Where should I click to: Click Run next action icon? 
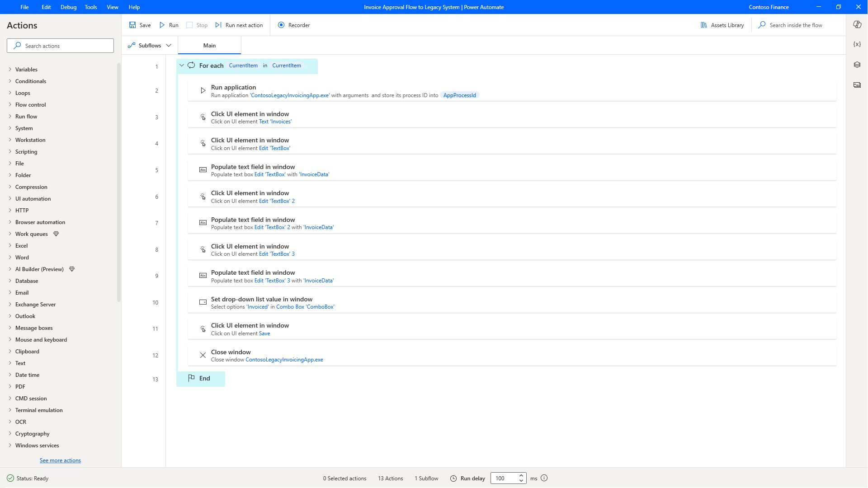pos(219,25)
